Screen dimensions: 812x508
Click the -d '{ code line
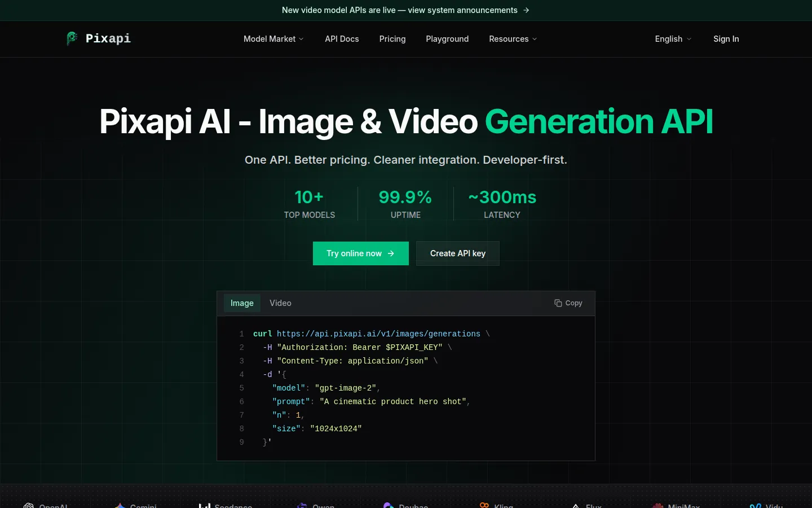tap(275, 375)
